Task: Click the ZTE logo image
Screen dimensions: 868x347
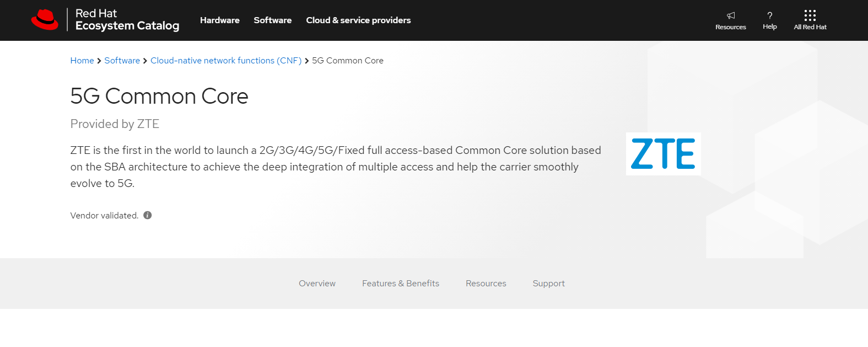Action: point(663,154)
